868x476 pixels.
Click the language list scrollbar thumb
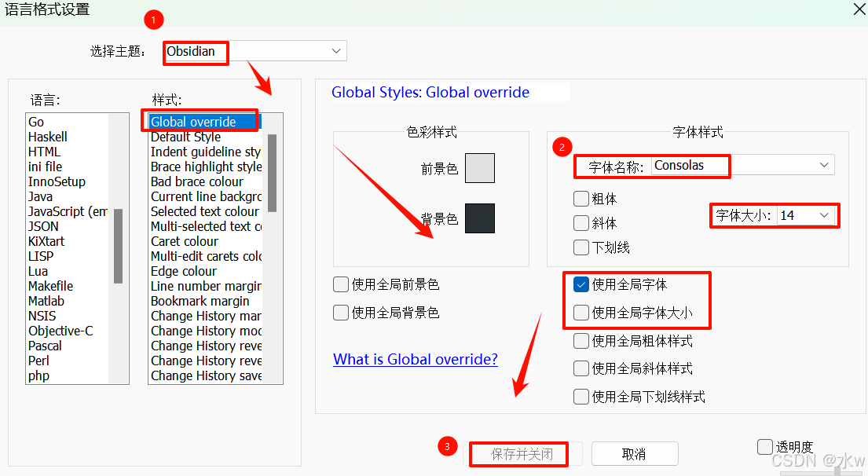(x=118, y=246)
